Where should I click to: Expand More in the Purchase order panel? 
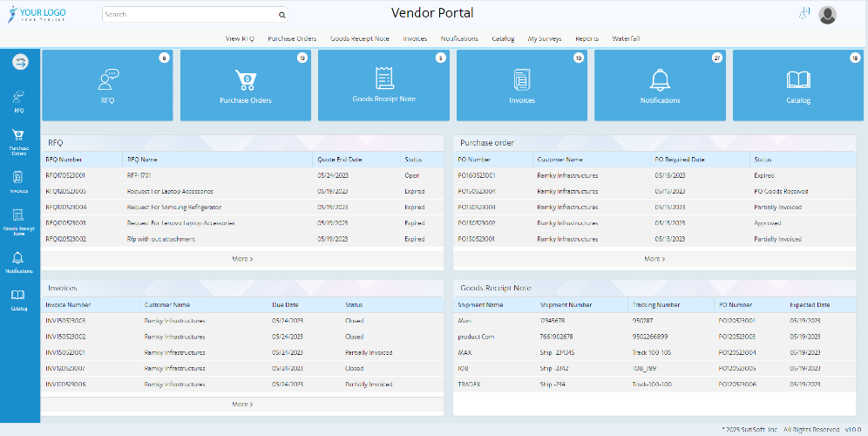[x=654, y=259]
